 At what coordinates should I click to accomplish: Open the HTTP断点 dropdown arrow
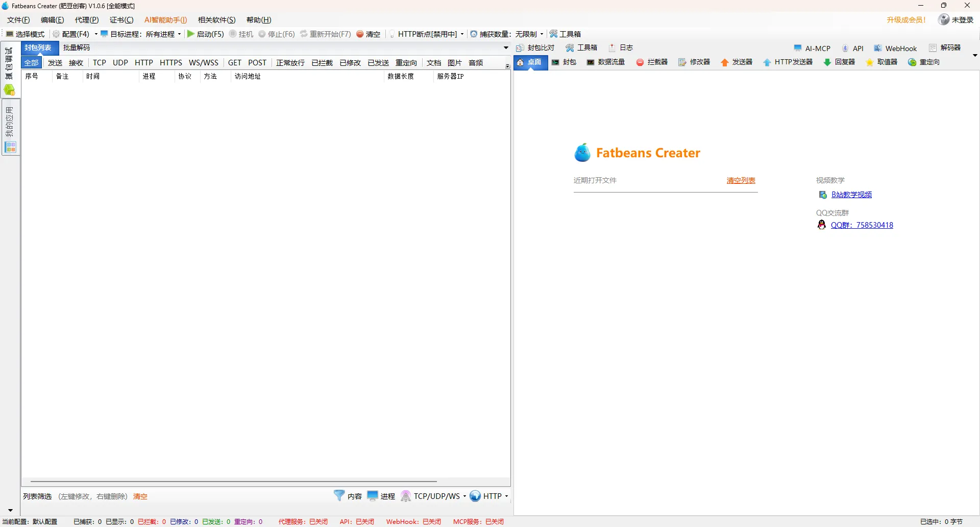(x=462, y=34)
